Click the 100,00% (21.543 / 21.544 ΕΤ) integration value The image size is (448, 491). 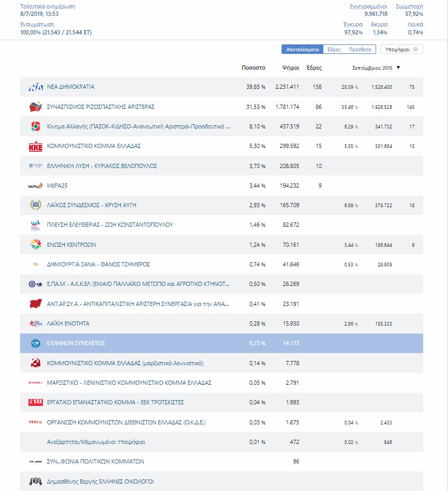pyautogui.click(x=55, y=32)
